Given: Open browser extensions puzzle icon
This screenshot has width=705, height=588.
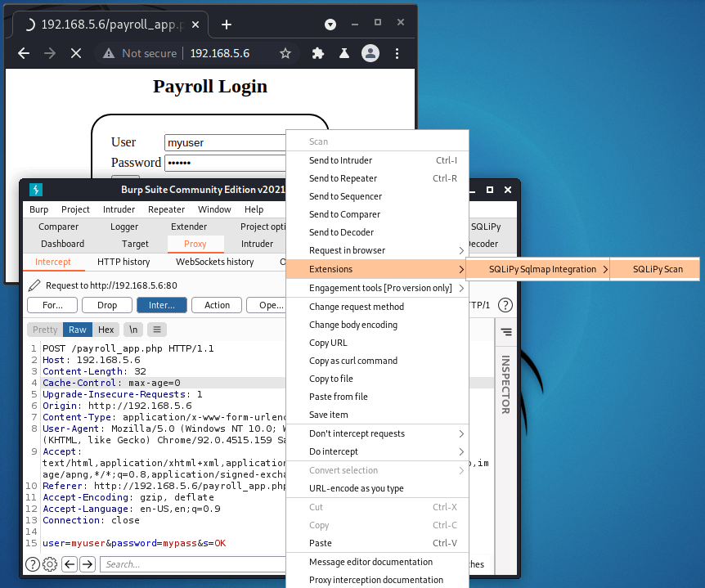Looking at the screenshot, I should (318, 53).
